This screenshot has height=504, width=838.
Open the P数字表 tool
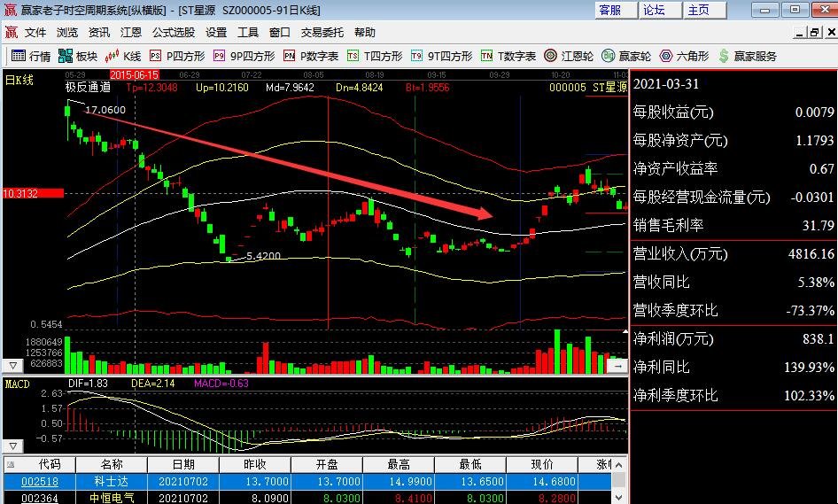(311, 56)
